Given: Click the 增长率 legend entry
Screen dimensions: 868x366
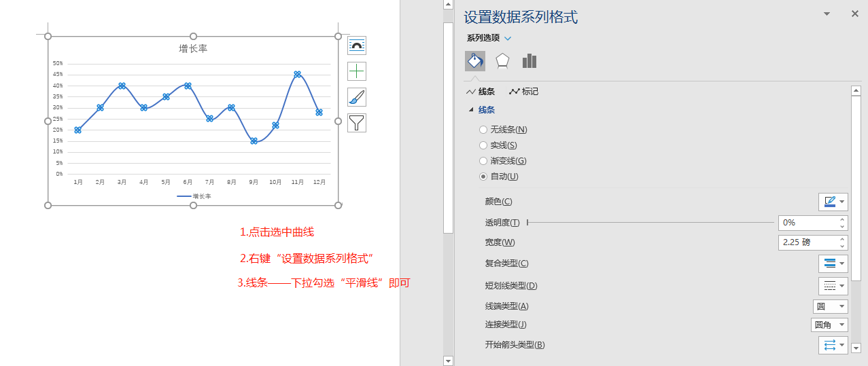Looking at the screenshot, I should [x=194, y=196].
